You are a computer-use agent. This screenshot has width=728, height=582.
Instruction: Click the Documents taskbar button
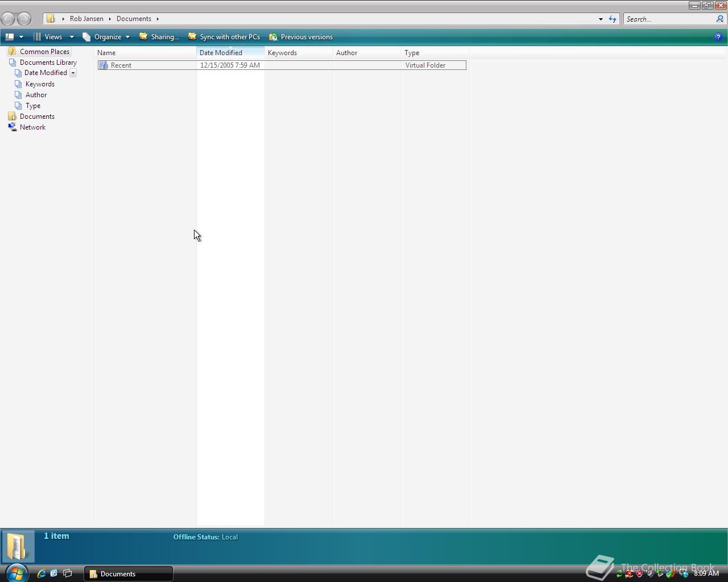pos(129,573)
